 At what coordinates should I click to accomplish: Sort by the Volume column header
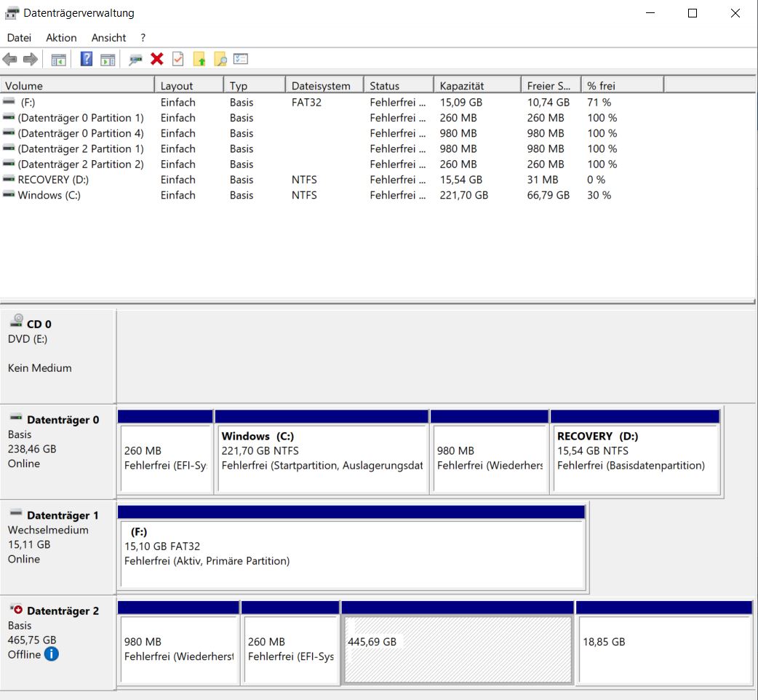tap(77, 86)
